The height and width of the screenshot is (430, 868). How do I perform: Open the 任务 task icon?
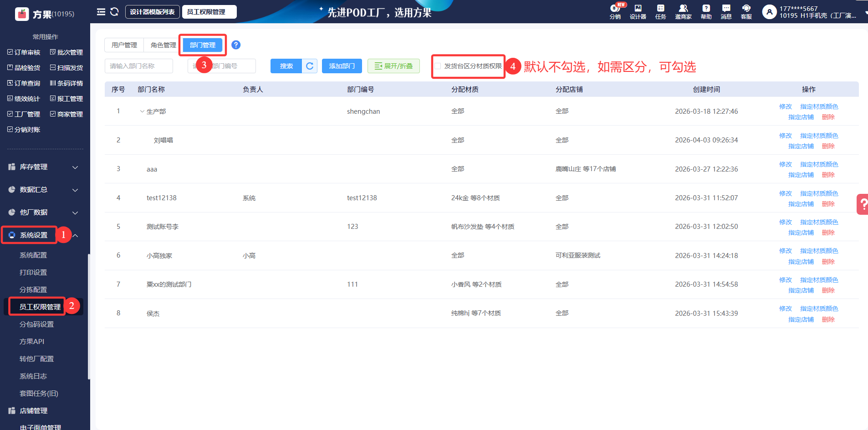coord(660,11)
